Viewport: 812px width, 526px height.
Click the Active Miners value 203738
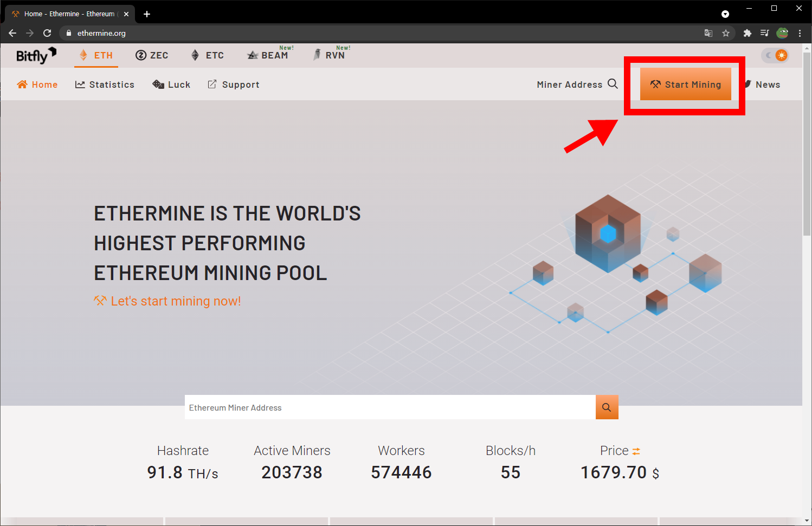292,472
